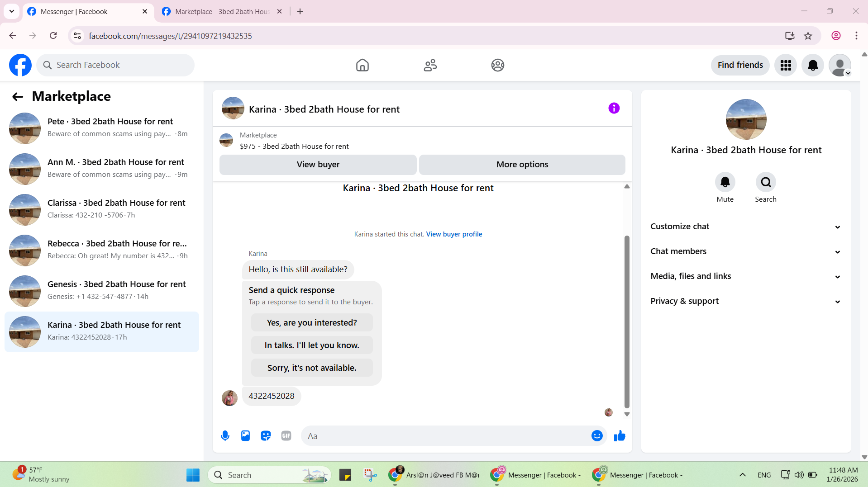Open the Snipping Tool taskbar icon
The image size is (868, 487).
coord(370,475)
